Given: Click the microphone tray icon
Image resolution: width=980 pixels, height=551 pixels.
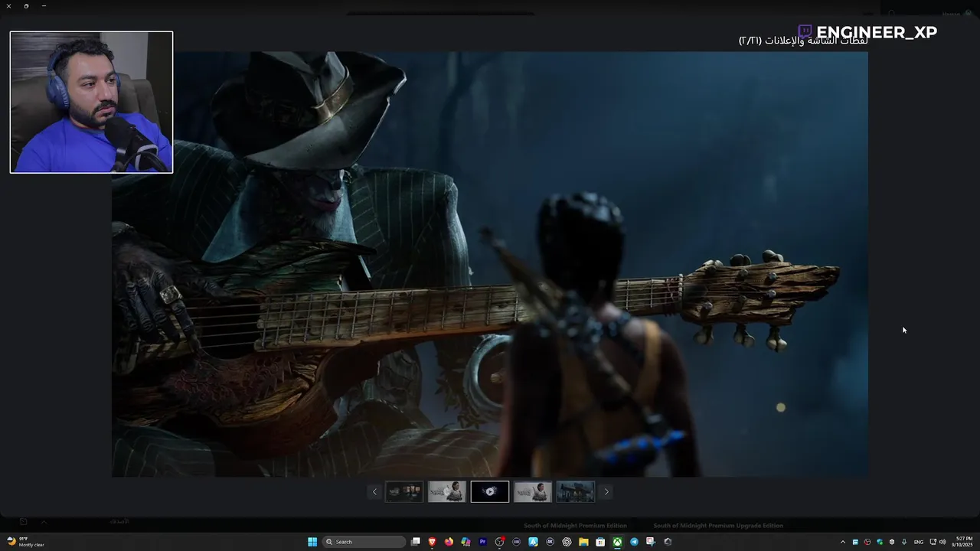Looking at the screenshot, I should [x=904, y=542].
